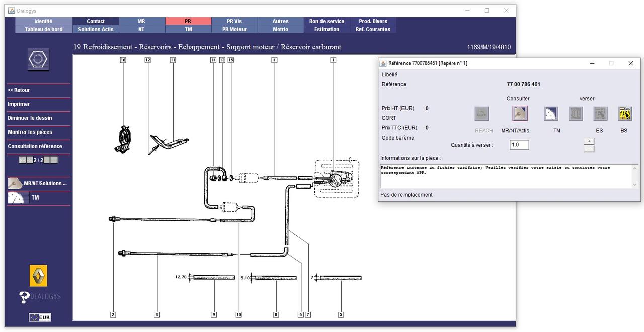Image resolution: width=644 pixels, height=332 pixels.
Task: Switch to the Tableau de bord tab
Action: (x=43, y=29)
